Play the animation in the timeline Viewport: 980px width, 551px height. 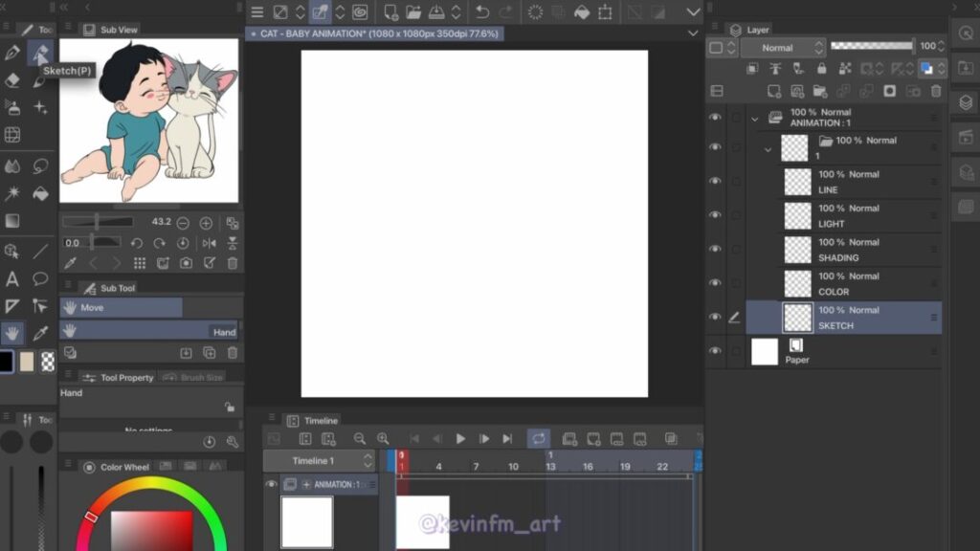point(460,439)
